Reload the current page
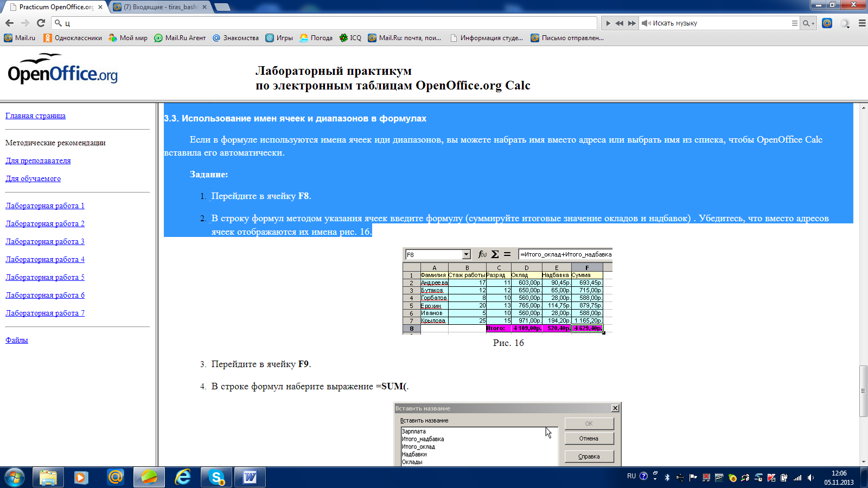 coord(41,23)
